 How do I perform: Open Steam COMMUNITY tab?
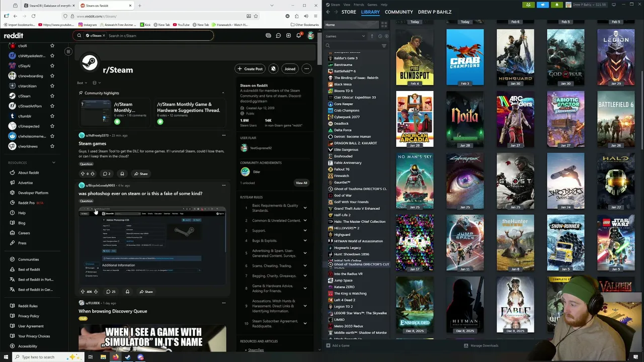(399, 12)
